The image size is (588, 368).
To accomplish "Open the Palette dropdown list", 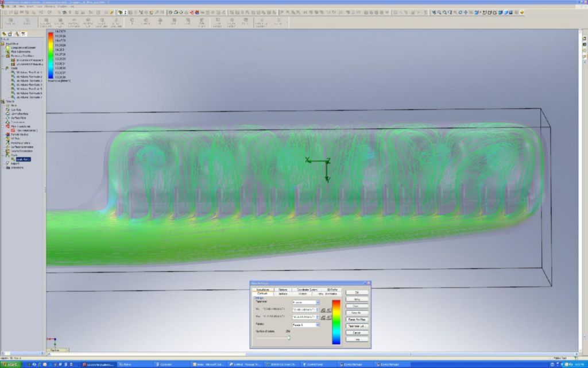I will coord(317,325).
